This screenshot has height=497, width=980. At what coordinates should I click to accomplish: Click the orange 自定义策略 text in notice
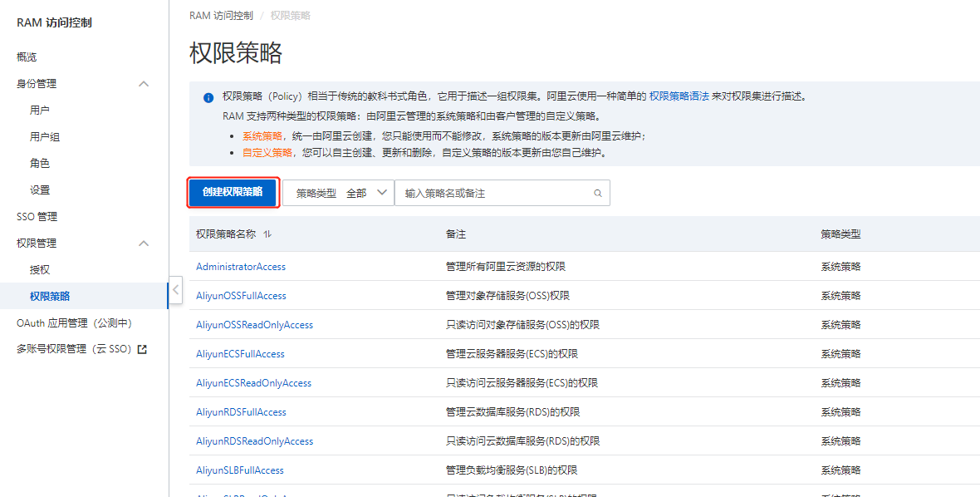click(267, 153)
